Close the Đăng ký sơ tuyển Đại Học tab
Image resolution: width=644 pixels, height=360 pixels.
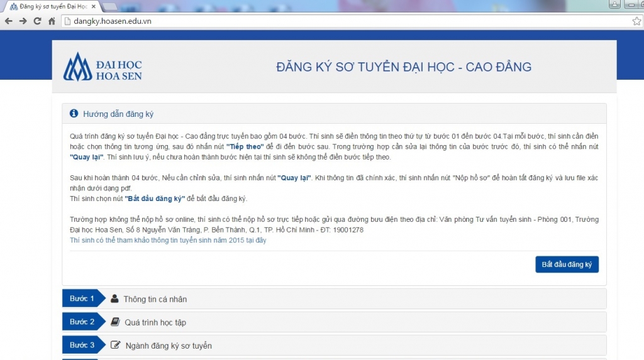(x=94, y=6)
